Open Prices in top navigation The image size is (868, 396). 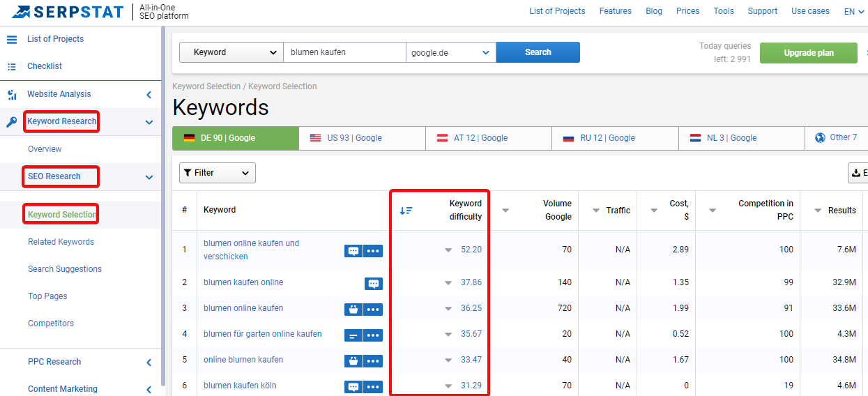[x=688, y=11]
